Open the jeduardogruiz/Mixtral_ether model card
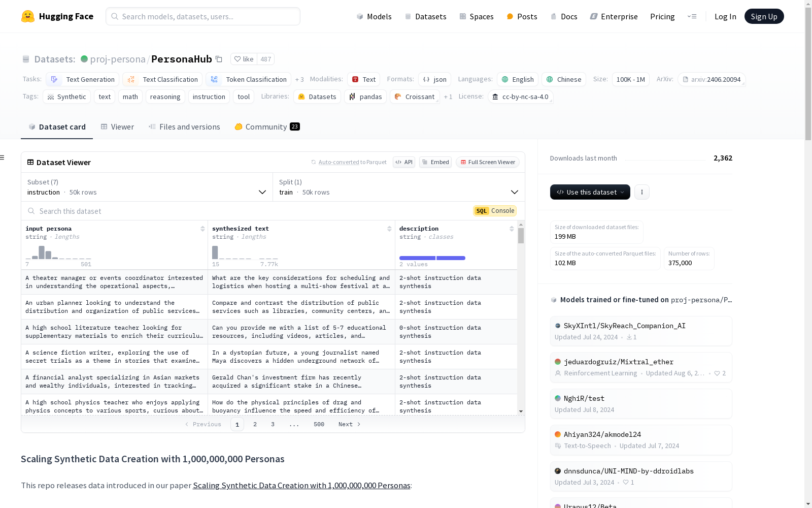Viewport: 812px width, 508px height. point(641,367)
